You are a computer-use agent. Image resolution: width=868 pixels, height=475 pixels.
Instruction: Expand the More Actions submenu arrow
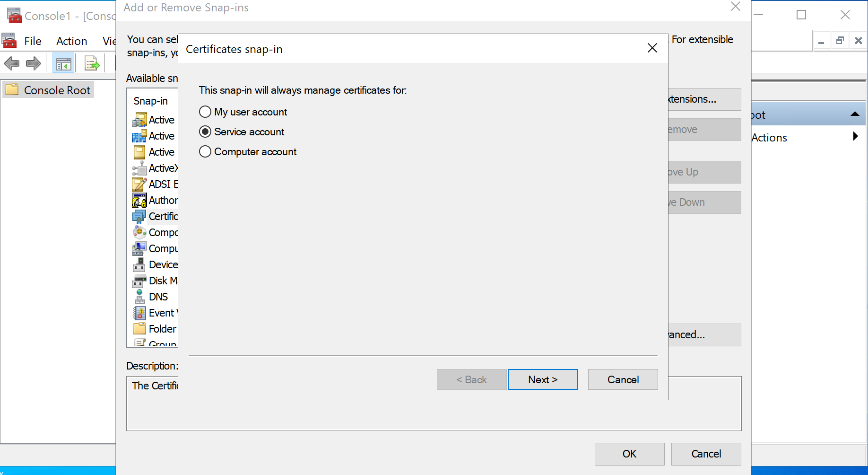[855, 137]
